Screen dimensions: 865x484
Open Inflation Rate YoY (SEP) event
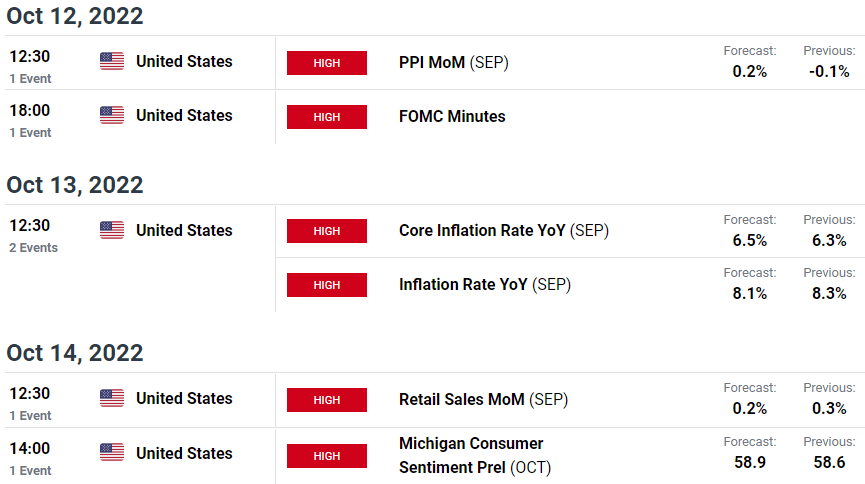(485, 284)
